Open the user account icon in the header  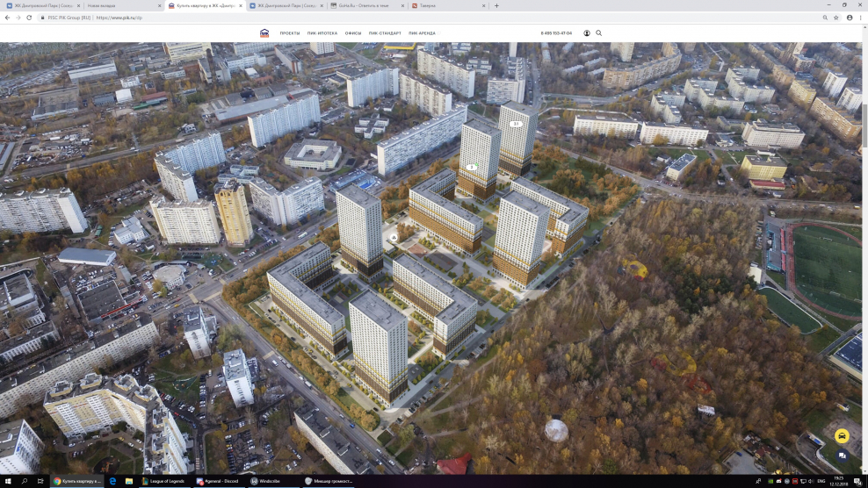tap(587, 33)
